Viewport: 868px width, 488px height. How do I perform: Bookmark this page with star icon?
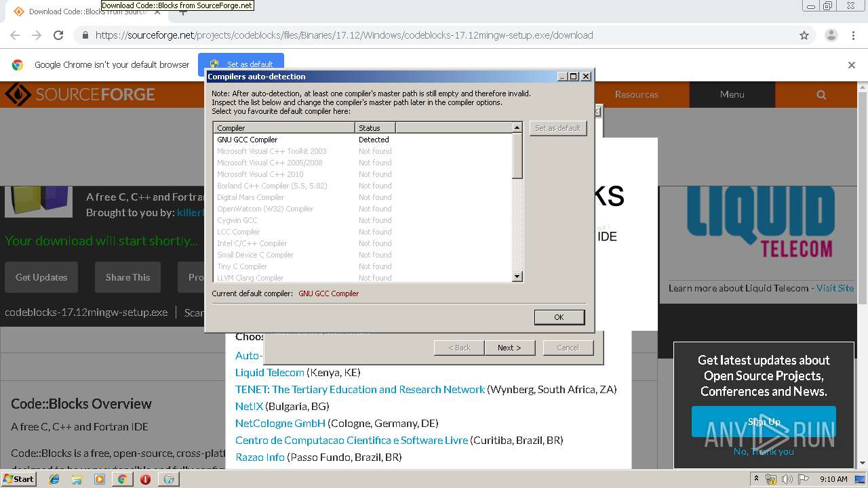804,35
